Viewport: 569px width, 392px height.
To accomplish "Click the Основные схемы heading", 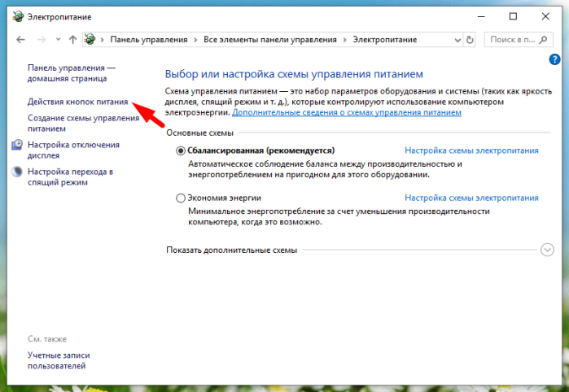I will [x=199, y=133].
